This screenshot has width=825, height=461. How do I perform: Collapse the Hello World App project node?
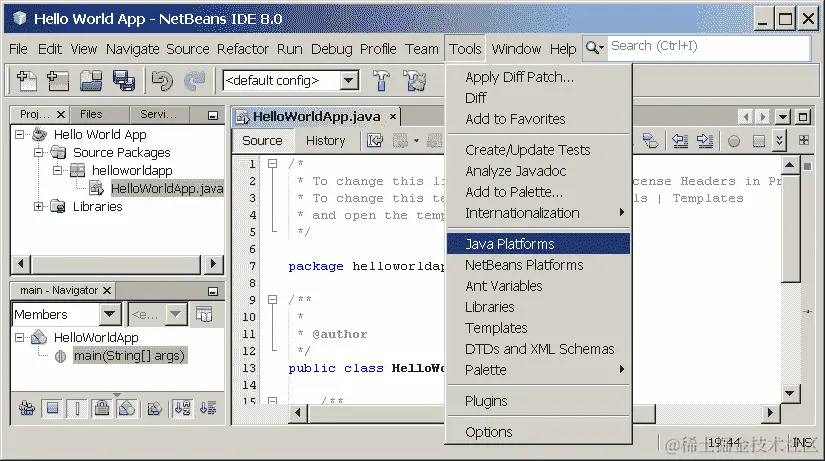tap(19, 134)
